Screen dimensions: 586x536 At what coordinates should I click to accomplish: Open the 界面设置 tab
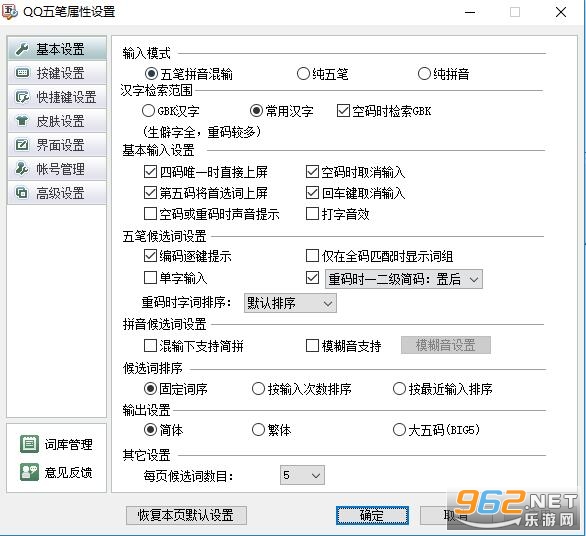tap(57, 145)
